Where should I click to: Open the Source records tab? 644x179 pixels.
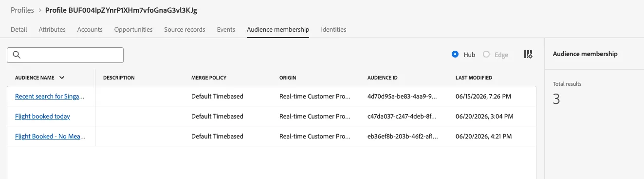pyautogui.click(x=184, y=29)
